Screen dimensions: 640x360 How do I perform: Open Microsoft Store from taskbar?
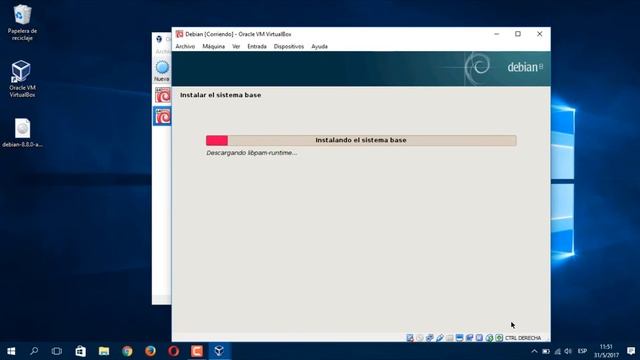(x=80, y=351)
